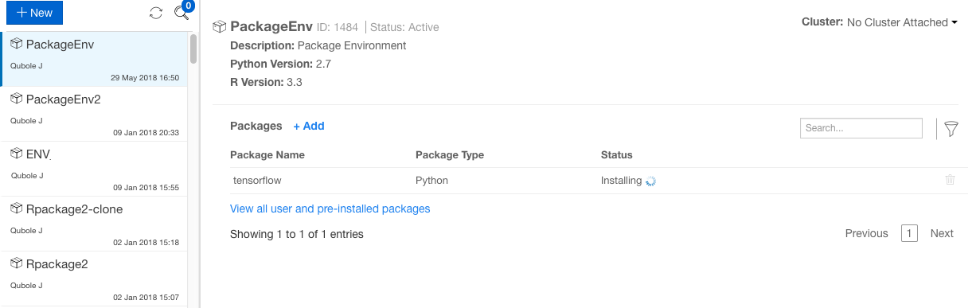Viewport: 980px width, 308px height.
Task: Select the PackageEnv list item
Action: (x=94, y=59)
